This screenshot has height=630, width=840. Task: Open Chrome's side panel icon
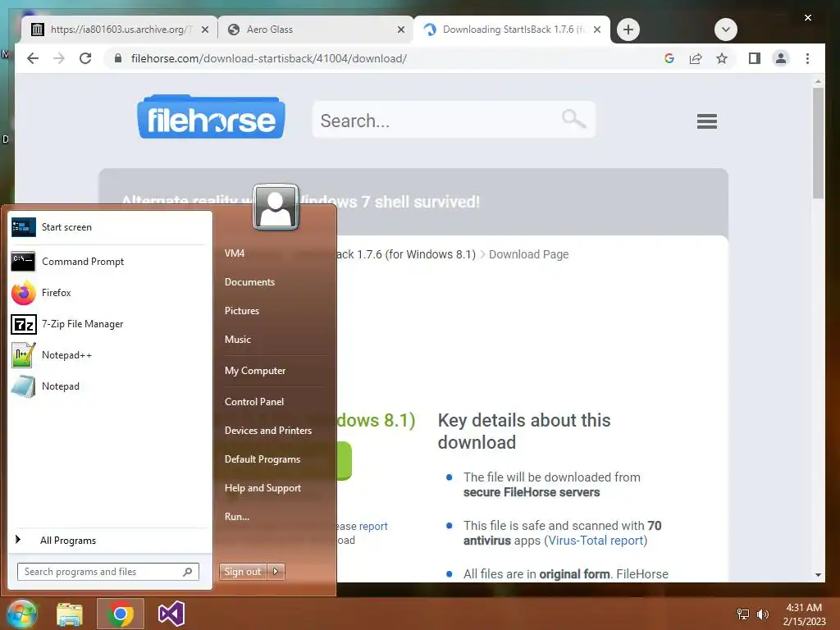(x=755, y=58)
